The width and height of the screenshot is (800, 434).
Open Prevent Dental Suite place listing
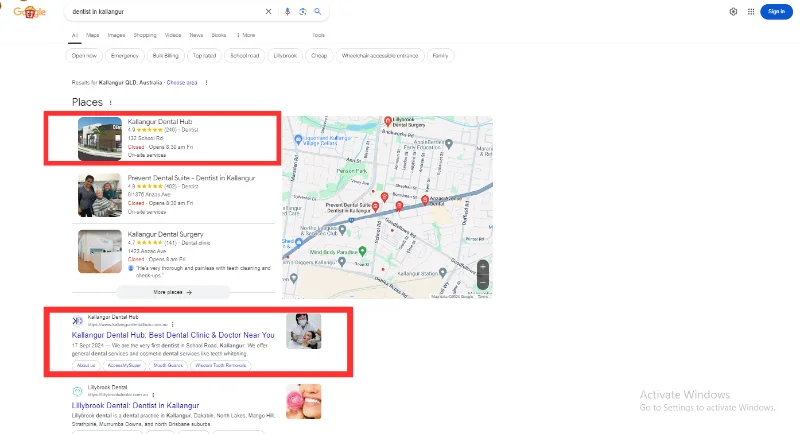[x=191, y=178]
